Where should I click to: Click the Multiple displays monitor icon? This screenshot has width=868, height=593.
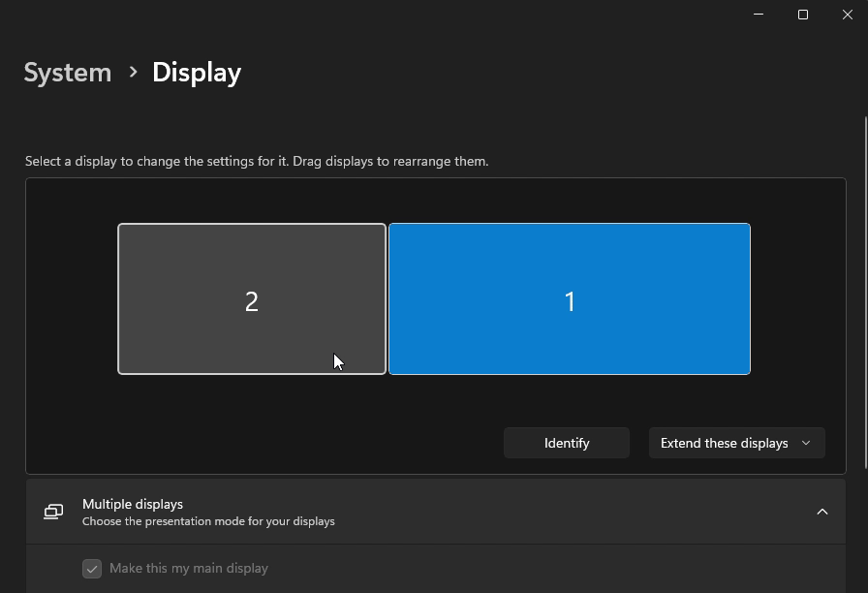coord(53,512)
